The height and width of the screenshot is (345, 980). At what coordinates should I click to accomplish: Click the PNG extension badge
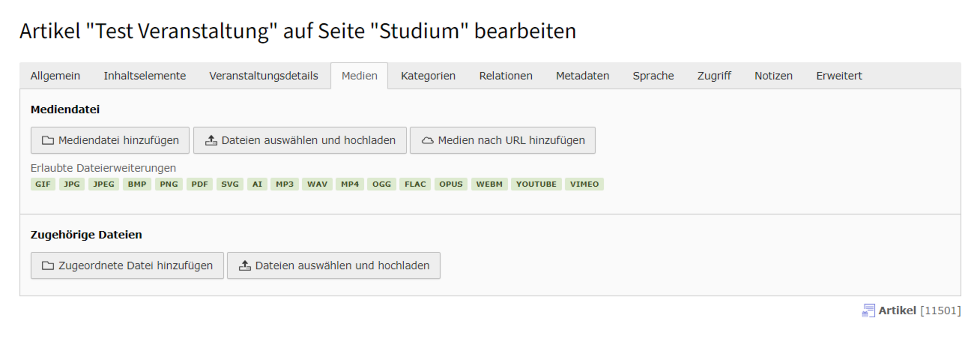tap(169, 184)
